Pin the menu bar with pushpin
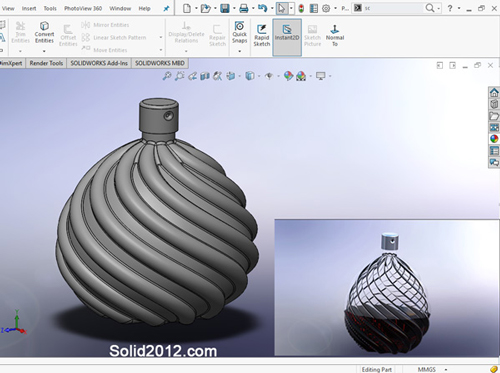 [x=166, y=9]
